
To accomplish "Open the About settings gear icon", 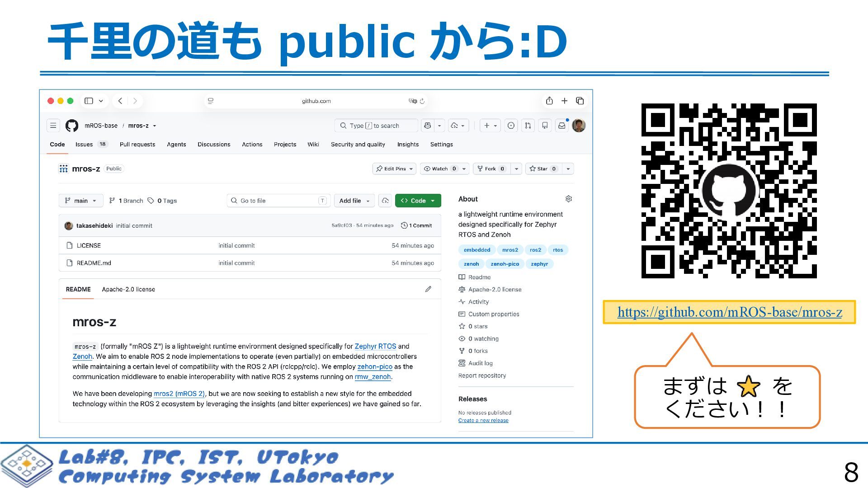I will (569, 199).
